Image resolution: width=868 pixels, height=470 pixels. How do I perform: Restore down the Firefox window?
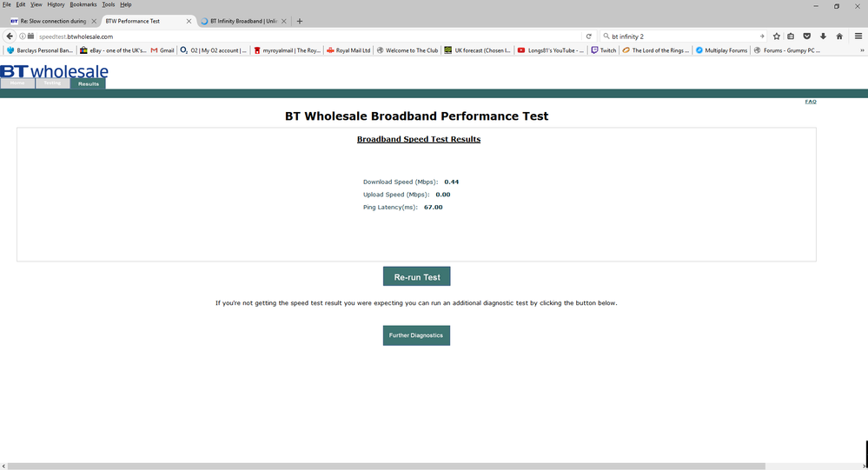pyautogui.click(x=837, y=6)
